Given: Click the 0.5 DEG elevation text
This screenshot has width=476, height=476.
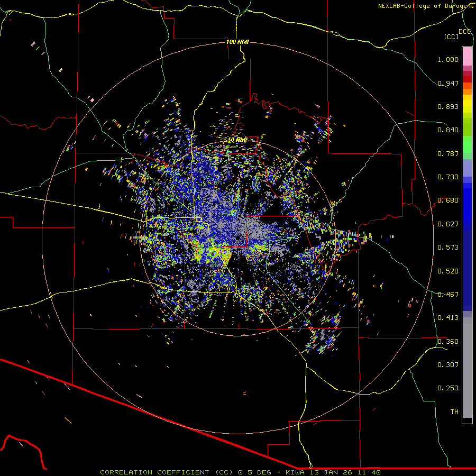Looking at the screenshot, I should [254, 472].
